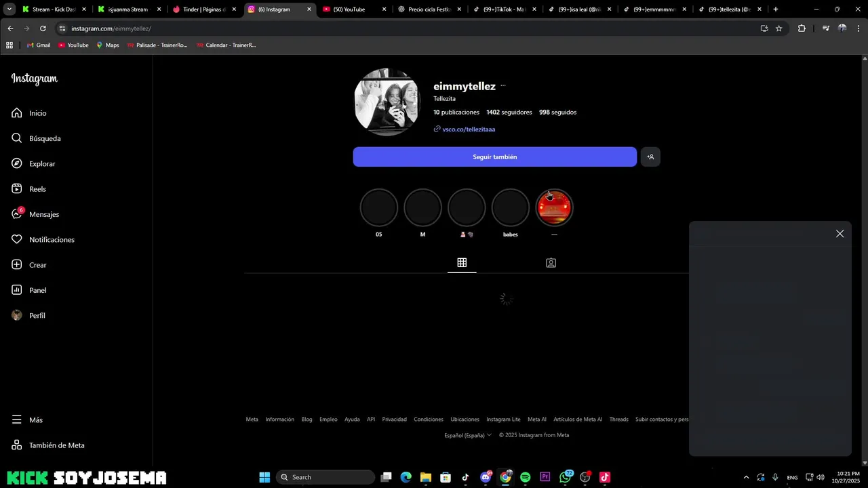Open the Reels section

pyautogui.click(x=29, y=189)
